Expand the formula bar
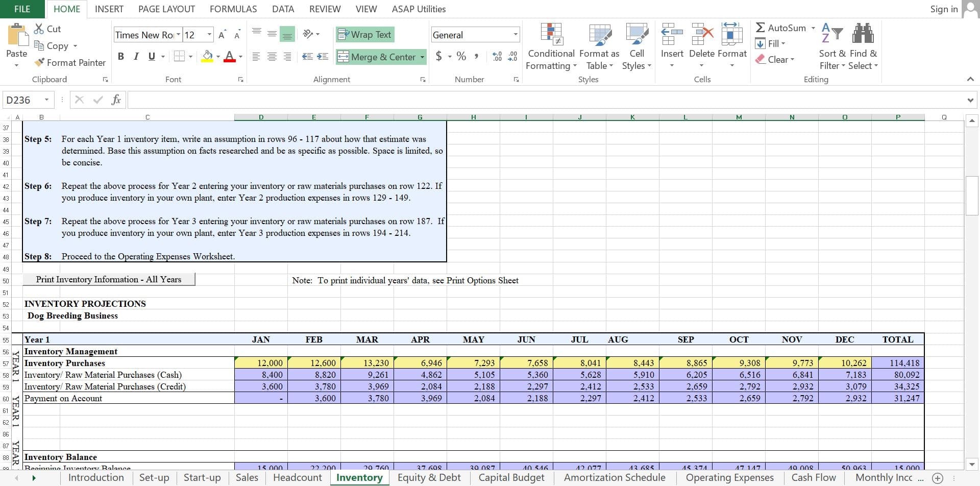The width and height of the screenshot is (980, 486). tap(970, 100)
